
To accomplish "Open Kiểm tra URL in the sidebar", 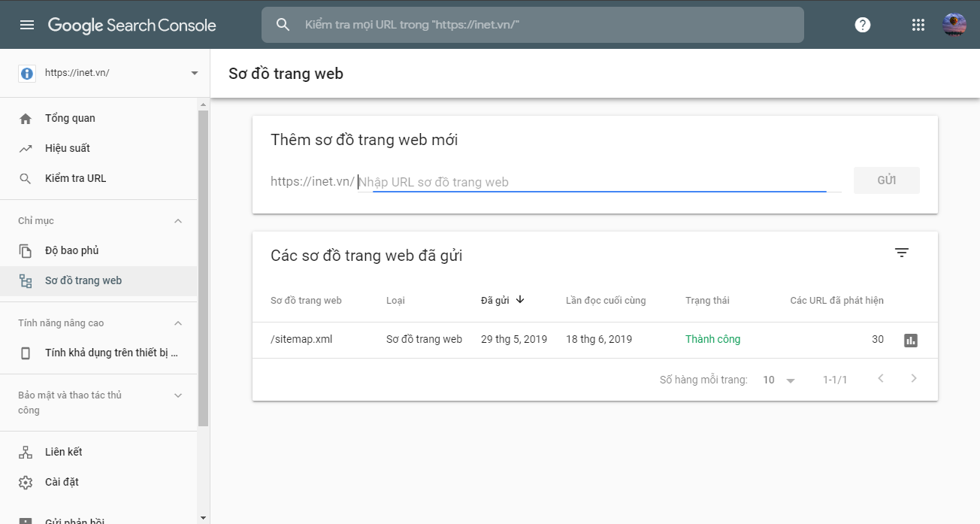I will pyautogui.click(x=98, y=178).
